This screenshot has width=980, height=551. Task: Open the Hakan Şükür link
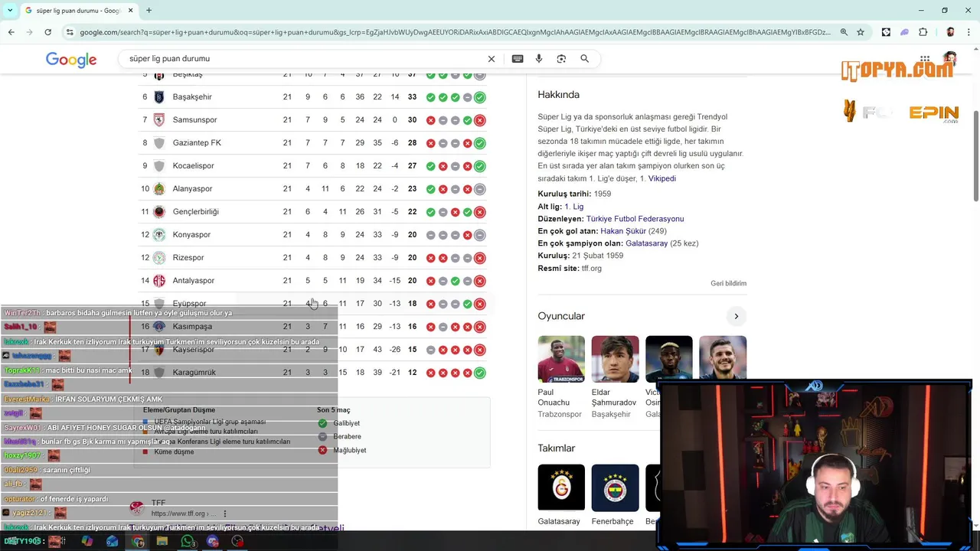tap(622, 231)
